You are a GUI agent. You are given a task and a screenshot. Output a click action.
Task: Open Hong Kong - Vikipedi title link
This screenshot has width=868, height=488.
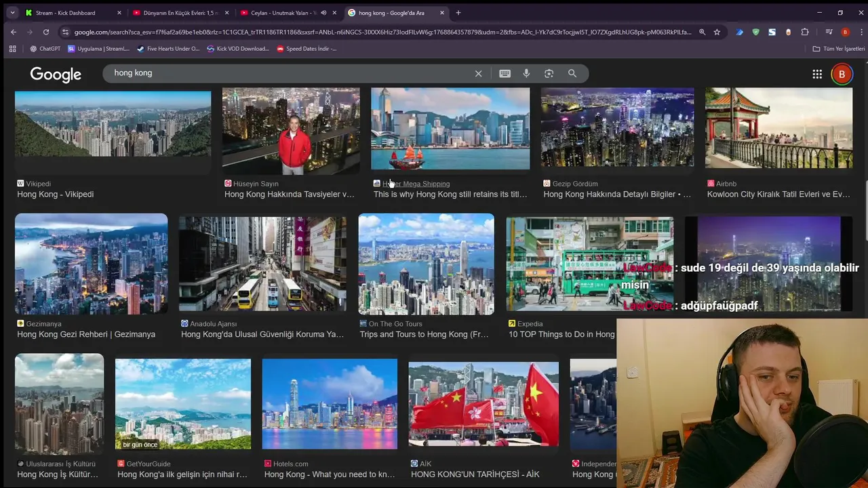56,195
